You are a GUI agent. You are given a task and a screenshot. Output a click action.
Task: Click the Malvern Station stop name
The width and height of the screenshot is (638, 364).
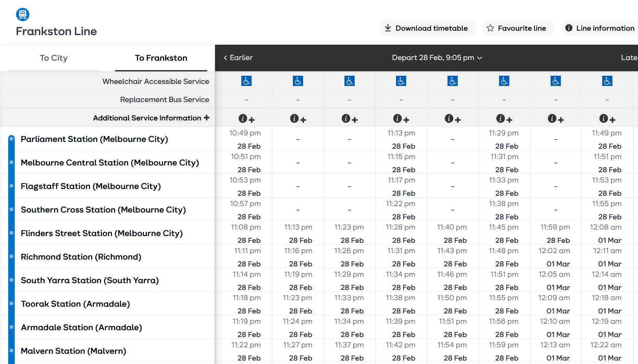(73, 351)
